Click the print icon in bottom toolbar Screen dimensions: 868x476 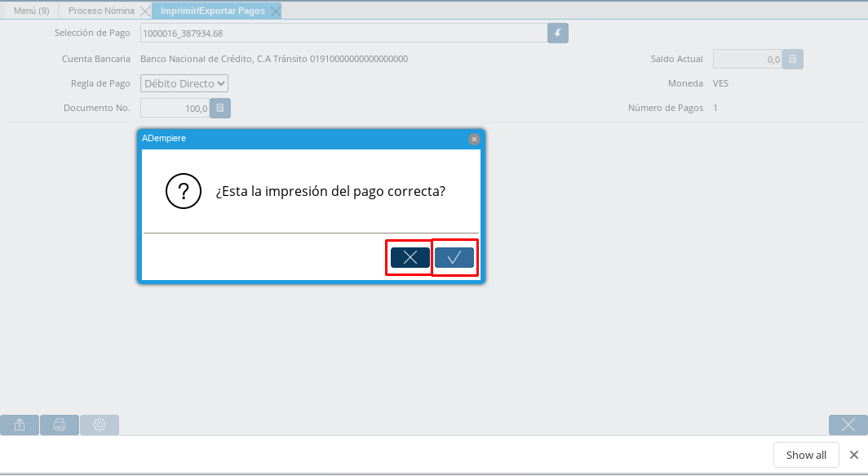click(x=59, y=425)
